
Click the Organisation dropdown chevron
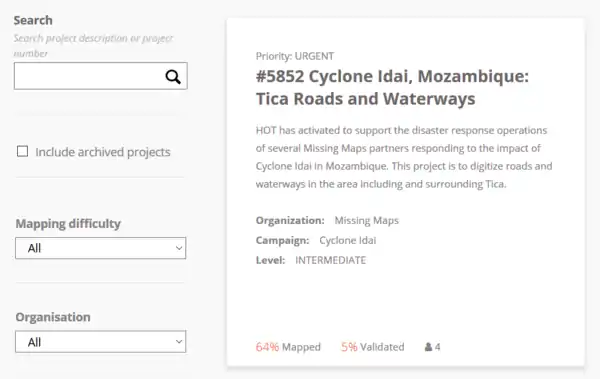179,341
